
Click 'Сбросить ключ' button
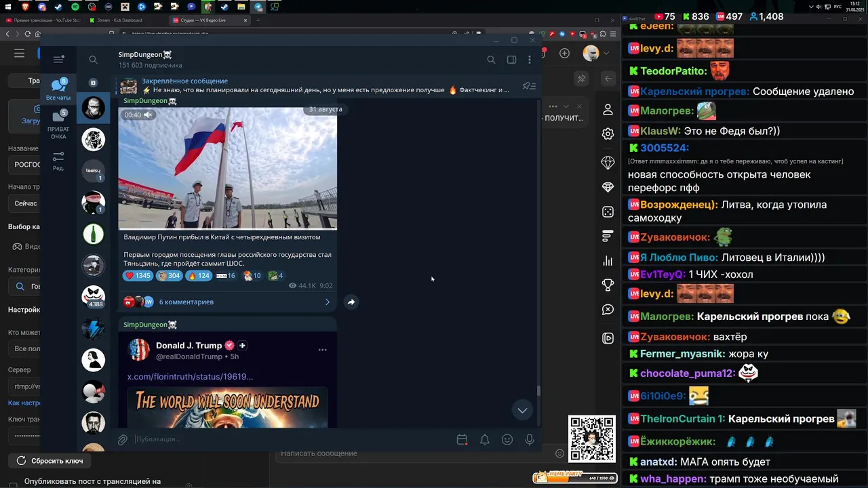50,461
